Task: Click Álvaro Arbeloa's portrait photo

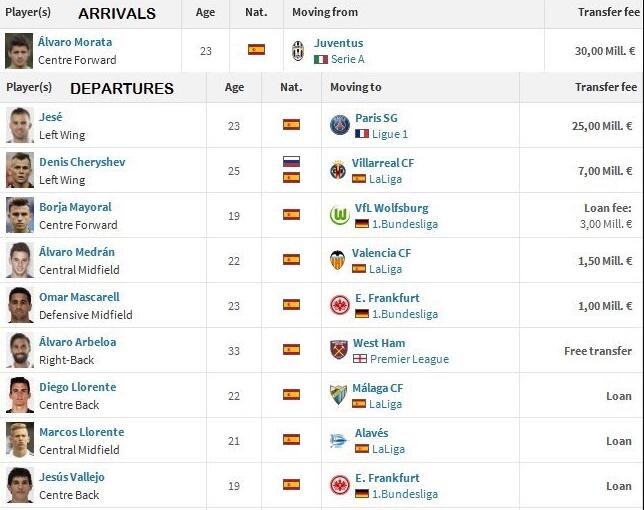Action: tap(20, 350)
